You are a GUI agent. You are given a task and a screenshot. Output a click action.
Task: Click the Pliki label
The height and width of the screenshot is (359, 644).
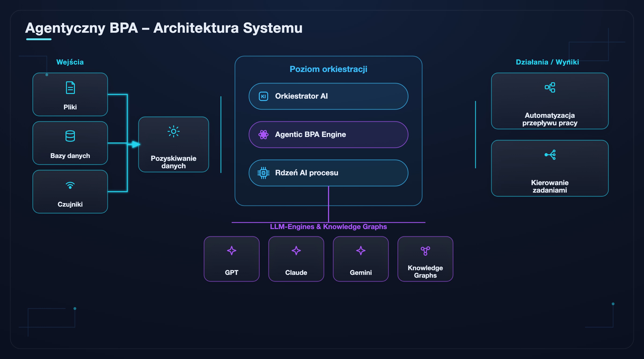point(70,107)
